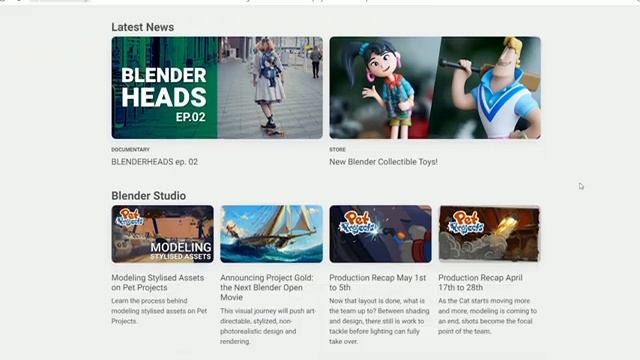Click the 'Latest News' section heading

143,27
